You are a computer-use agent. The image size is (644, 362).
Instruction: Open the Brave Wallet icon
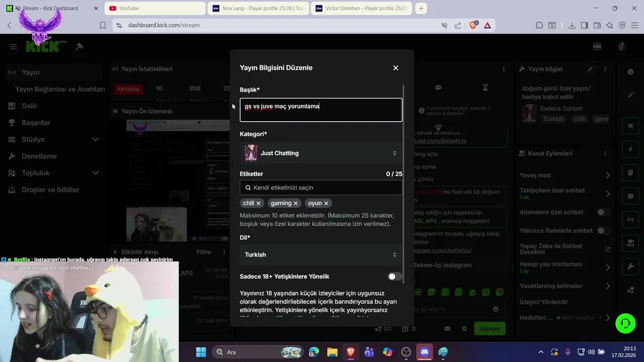click(597, 25)
